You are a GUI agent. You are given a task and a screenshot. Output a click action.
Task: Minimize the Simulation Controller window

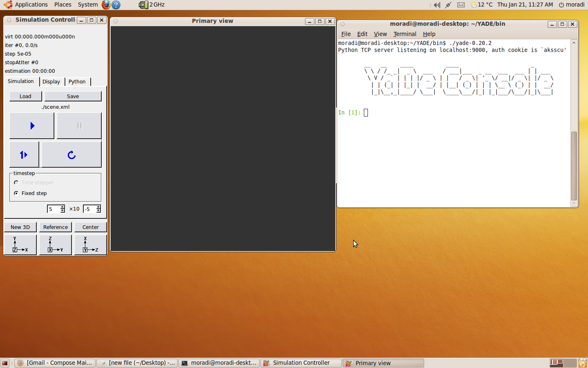click(81, 20)
